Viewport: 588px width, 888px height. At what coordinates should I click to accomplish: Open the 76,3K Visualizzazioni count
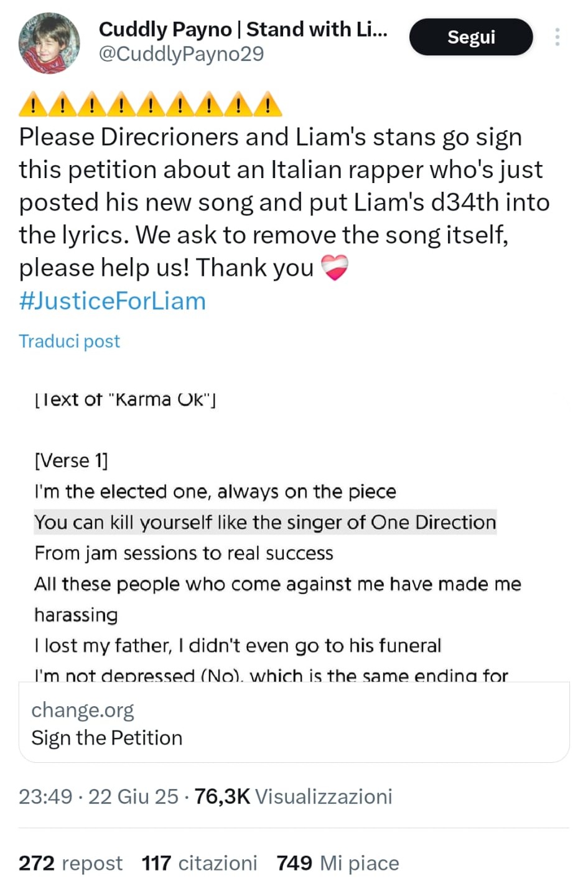click(x=293, y=796)
